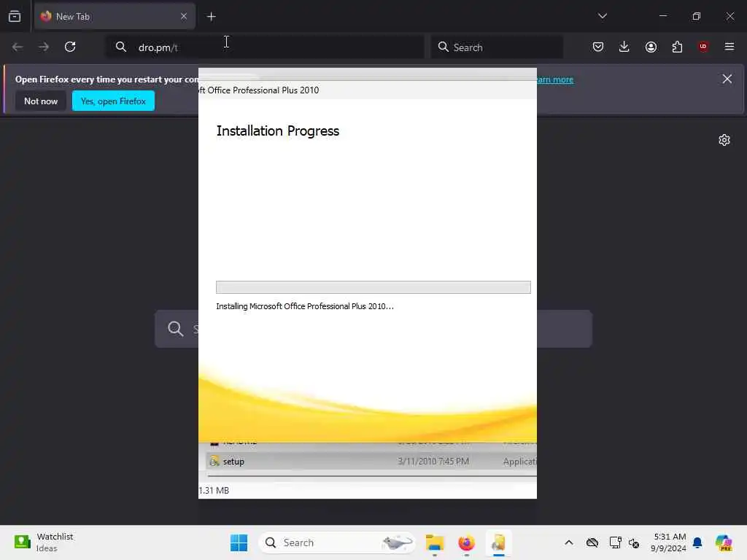Viewport: 747px width, 560px height.
Task: Click the setup file application icon
Action: (214, 461)
